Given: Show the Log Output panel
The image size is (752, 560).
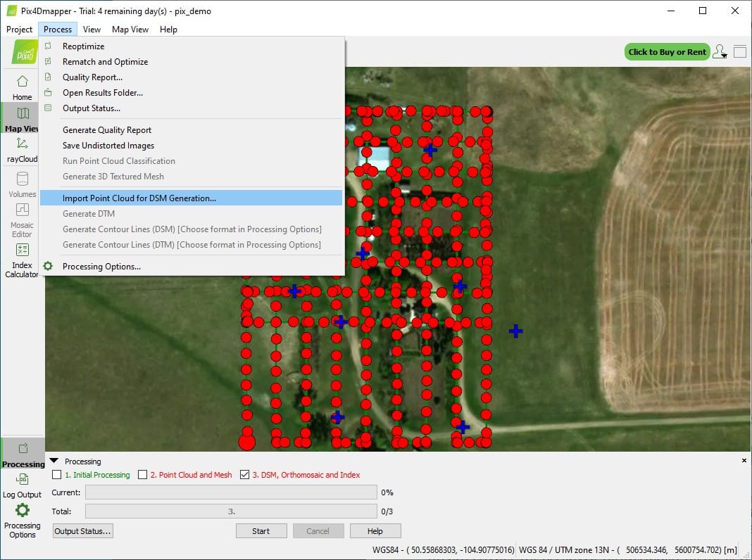Looking at the screenshot, I should point(22,485).
